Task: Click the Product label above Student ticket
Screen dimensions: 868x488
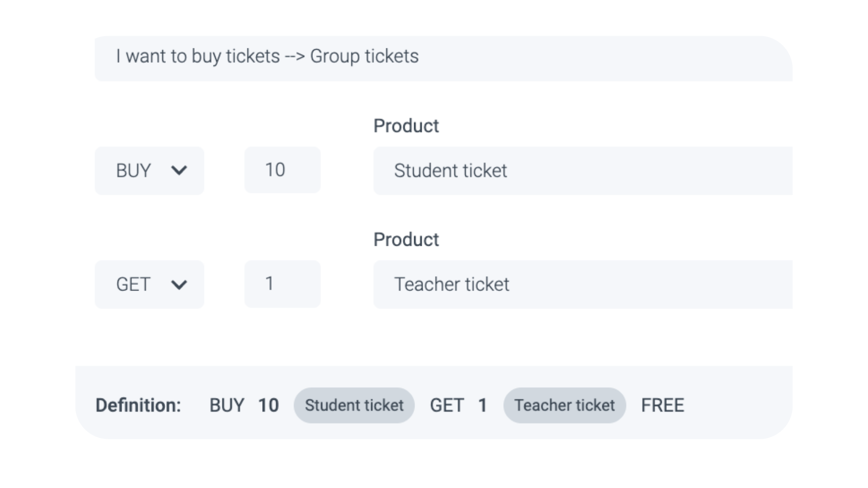Action: [406, 126]
